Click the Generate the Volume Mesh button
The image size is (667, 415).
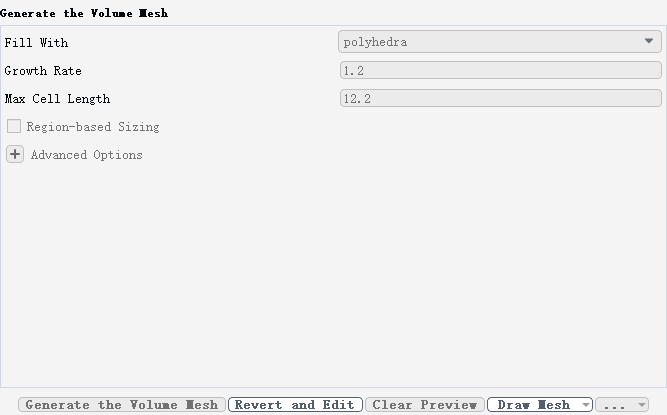(122, 404)
